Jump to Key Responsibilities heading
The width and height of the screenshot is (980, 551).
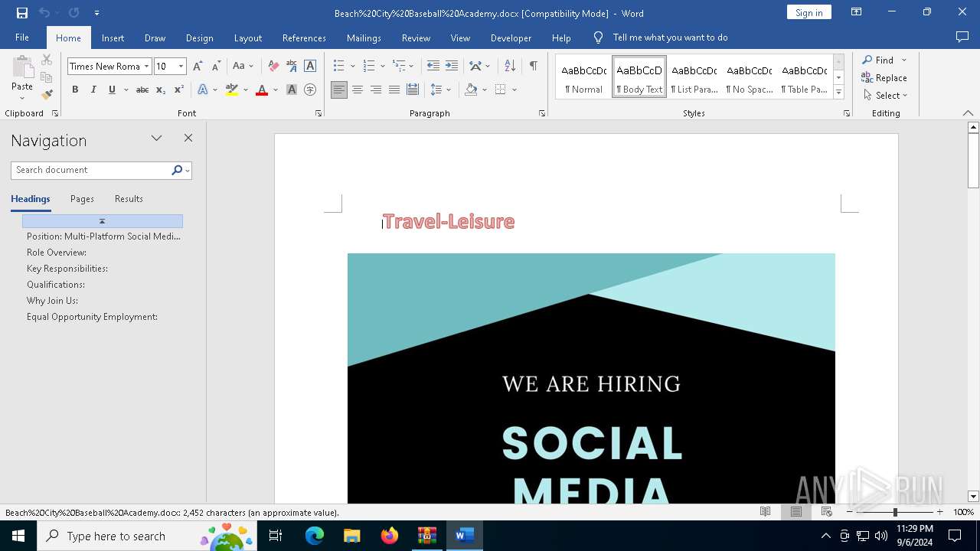67,269
